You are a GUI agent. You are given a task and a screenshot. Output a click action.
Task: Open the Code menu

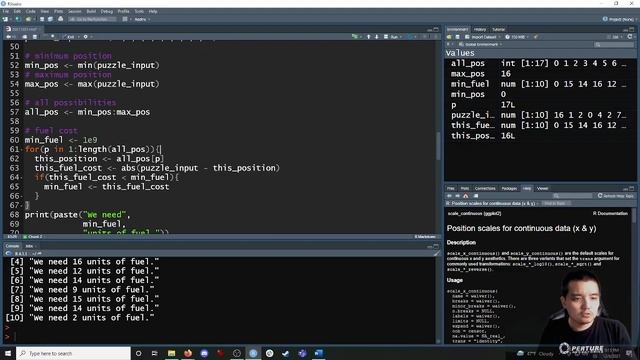click(x=31, y=11)
